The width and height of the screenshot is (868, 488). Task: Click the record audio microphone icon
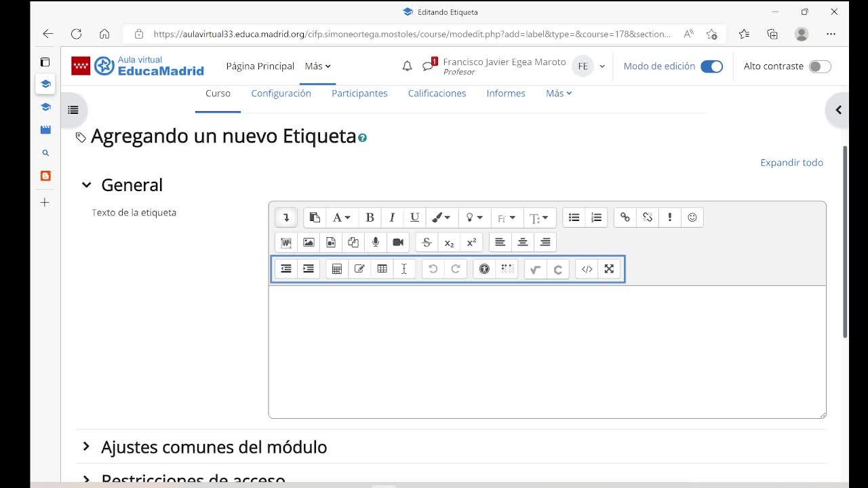pyautogui.click(x=376, y=243)
